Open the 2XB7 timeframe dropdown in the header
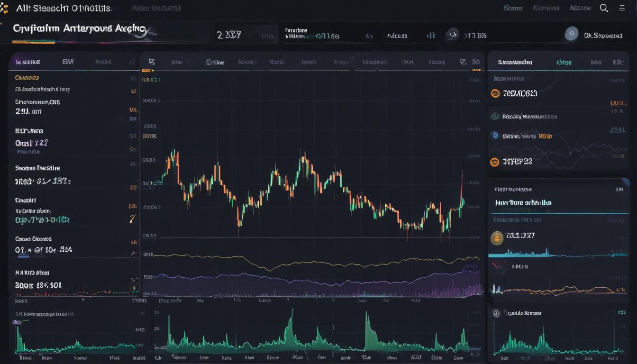The height and width of the screenshot is (364, 637). (x=245, y=34)
